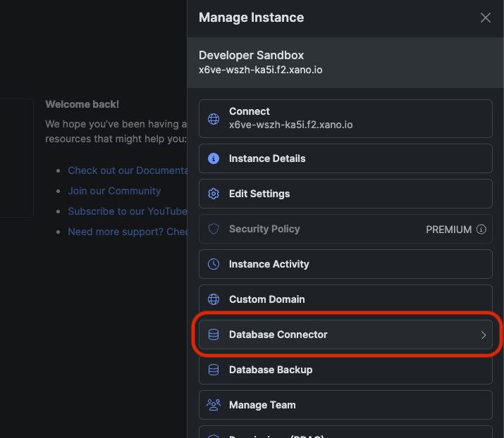Click the Welcome back! heading

[82, 104]
